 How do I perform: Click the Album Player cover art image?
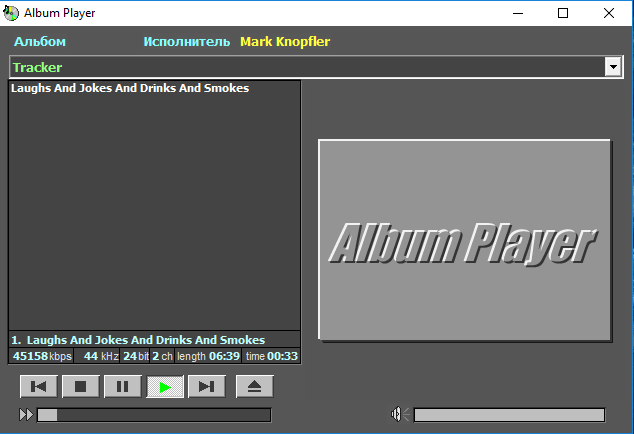point(465,240)
